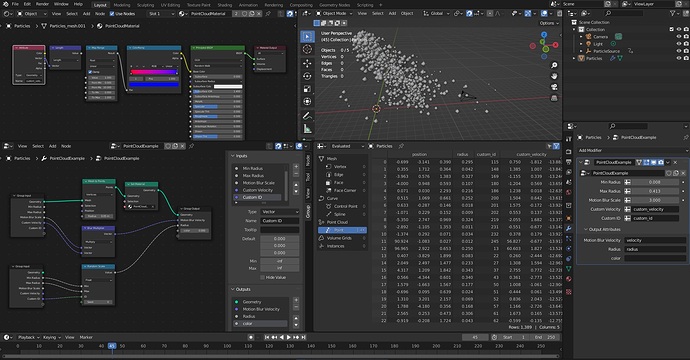Toggle camera view with the camera gizmo
Screen dimensions: 690x360
click(554, 87)
